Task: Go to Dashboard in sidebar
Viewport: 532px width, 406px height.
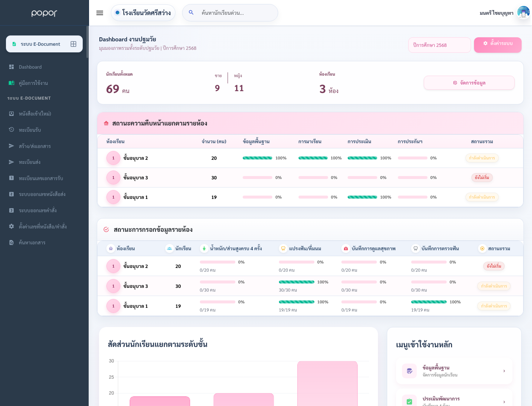Action: point(44,67)
